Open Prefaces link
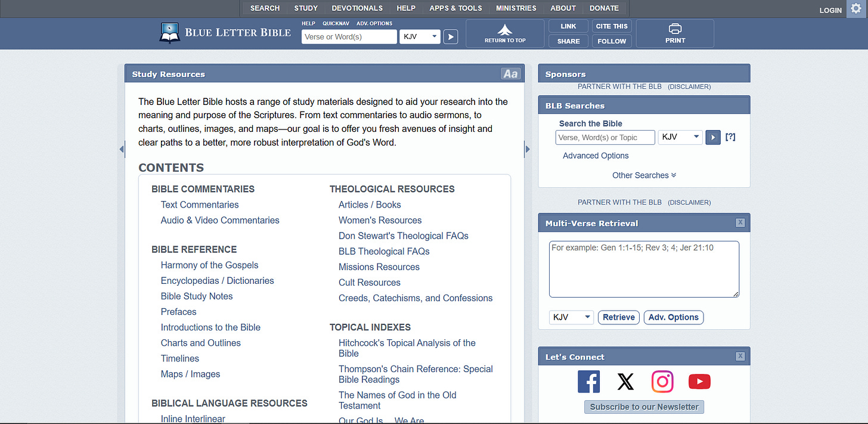The width and height of the screenshot is (868, 424). [178, 311]
